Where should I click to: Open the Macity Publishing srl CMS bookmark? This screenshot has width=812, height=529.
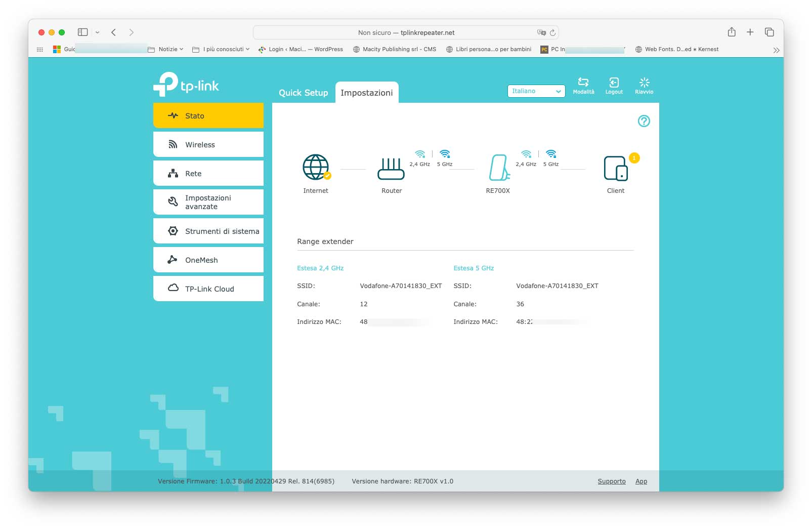click(x=395, y=49)
